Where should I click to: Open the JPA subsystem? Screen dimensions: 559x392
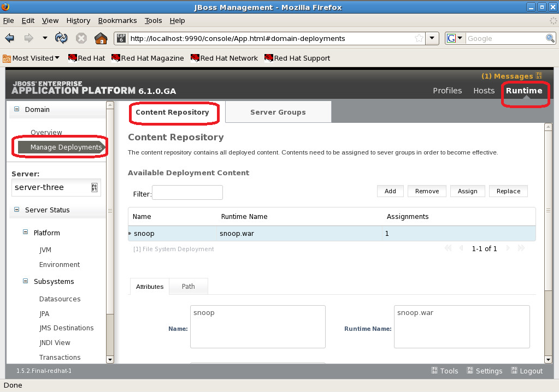[x=44, y=314]
